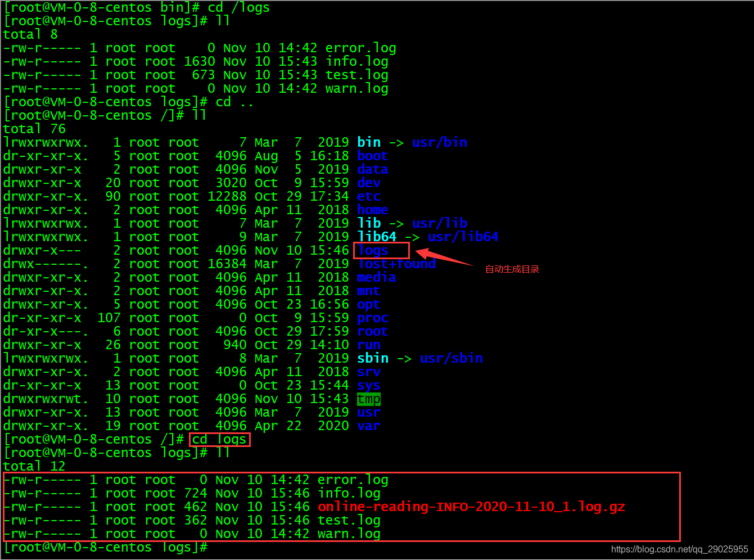Viewport: 754px width, 560px height.
Task: Click the 'usr/sbin' symlink target
Action: (452, 359)
